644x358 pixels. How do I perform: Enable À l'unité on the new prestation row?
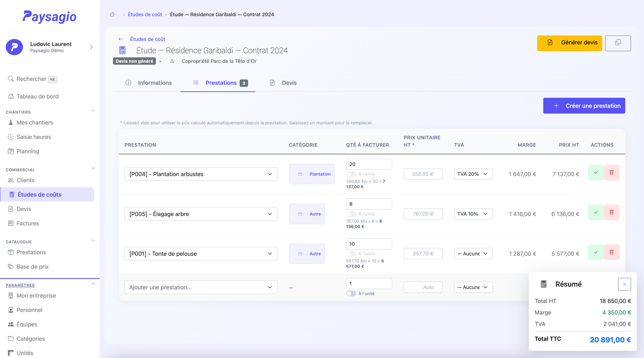point(351,293)
